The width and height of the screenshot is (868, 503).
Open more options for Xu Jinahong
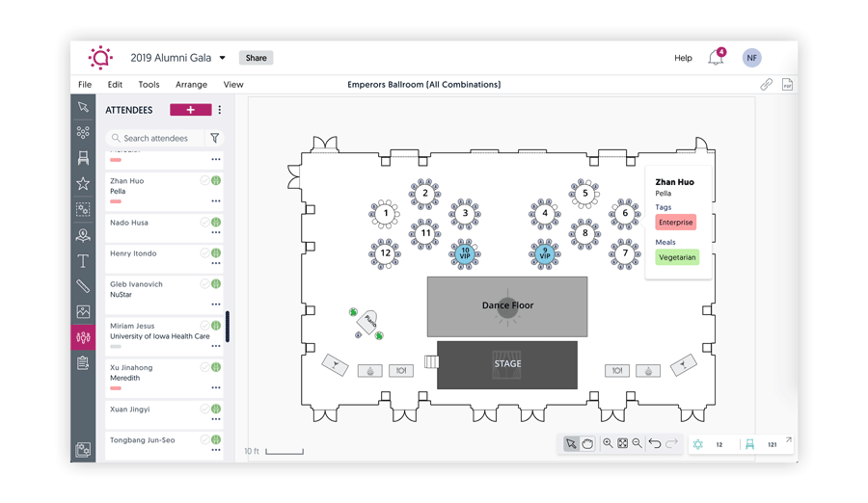pyautogui.click(x=216, y=387)
